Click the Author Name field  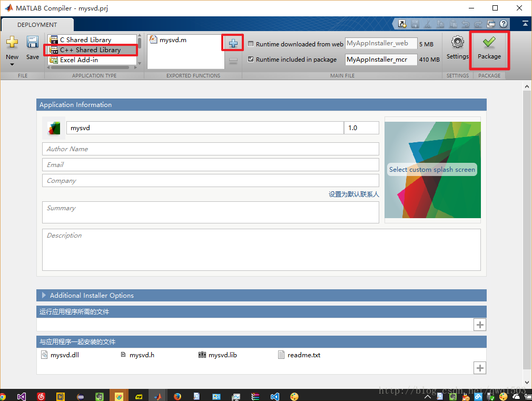click(210, 149)
